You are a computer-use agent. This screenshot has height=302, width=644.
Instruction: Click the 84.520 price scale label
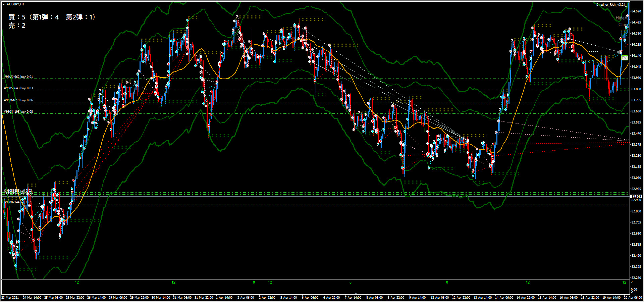(x=636, y=11)
